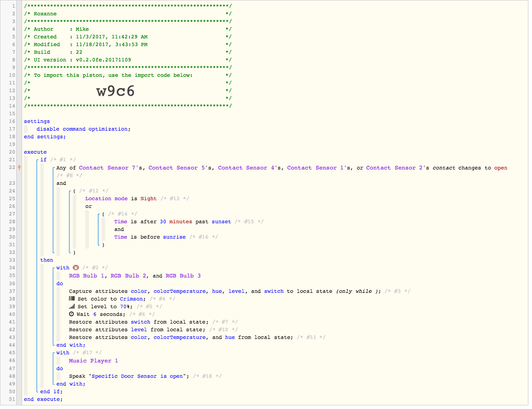The width and height of the screenshot is (532, 409).
Task: Click device 'Contact Sensor 5' in the condition
Action: click(x=177, y=168)
